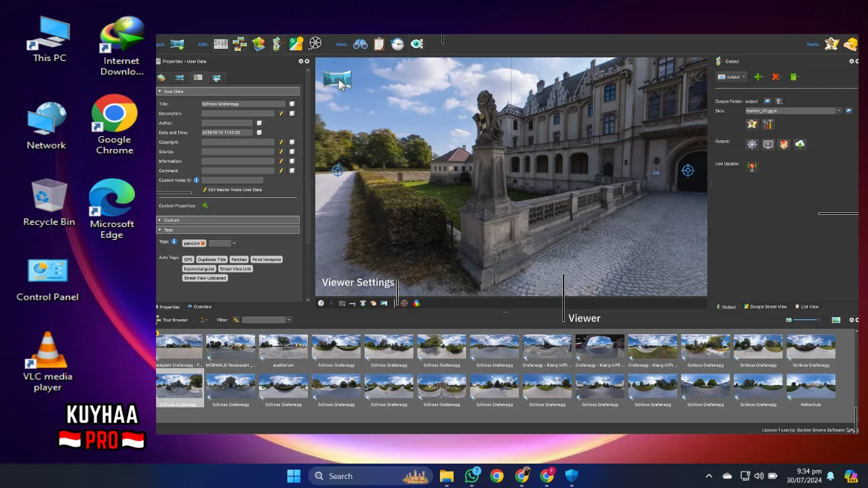Open the output format dropdown
868x488 pixels.
(x=732, y=77)
